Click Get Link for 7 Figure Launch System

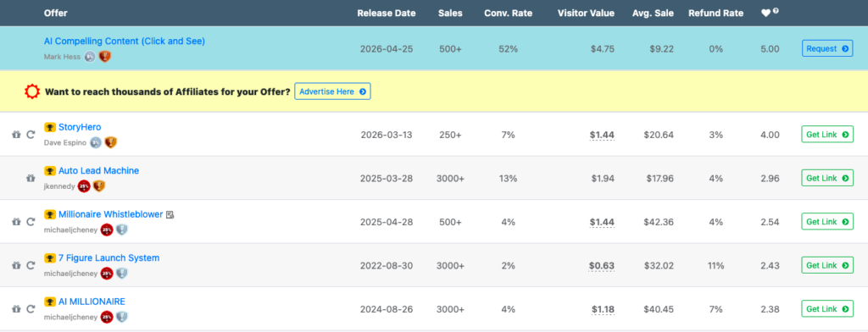point(827,265)
